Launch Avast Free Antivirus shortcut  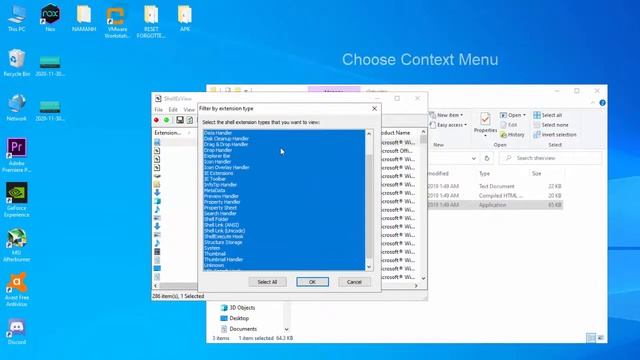(x=16, y=289)
